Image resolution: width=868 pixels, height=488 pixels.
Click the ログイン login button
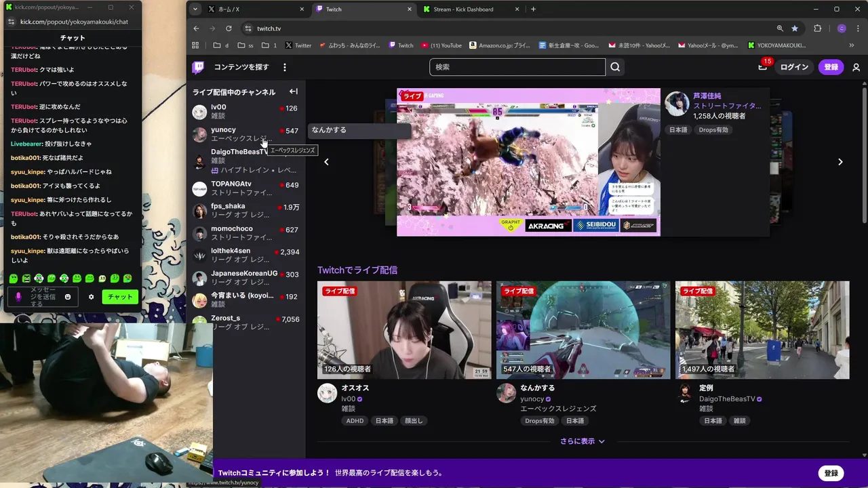[794, 67]
